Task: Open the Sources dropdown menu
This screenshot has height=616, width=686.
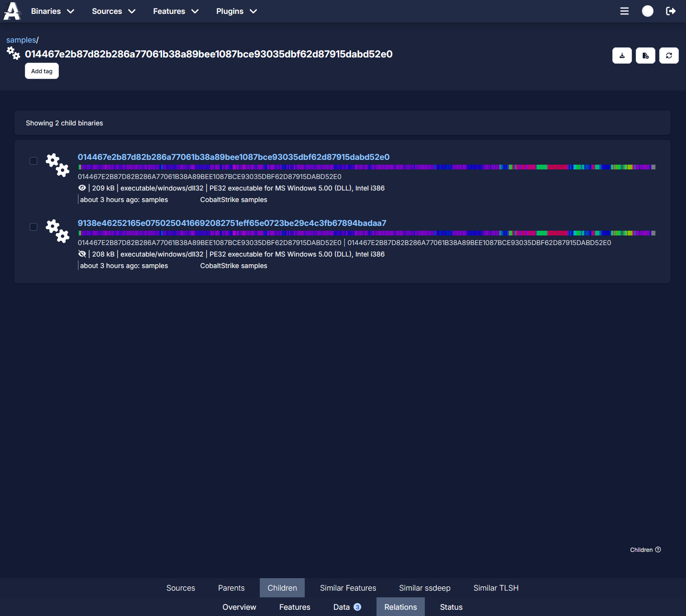Action: (x=113, y=11)
